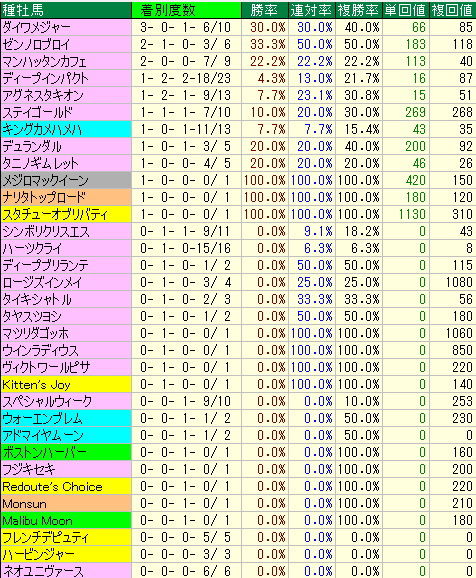Select the キングカメハメハ cyan cell
Viewport: 476px width, 578px height.
tap(66, 129)
